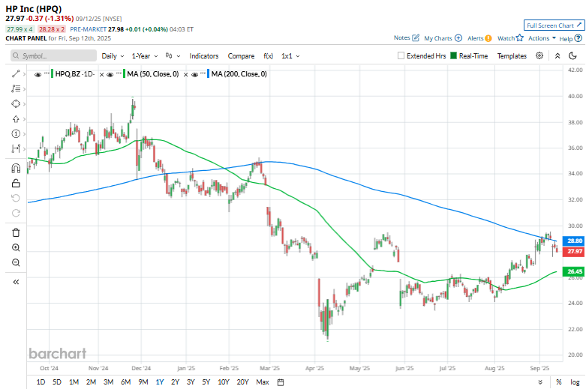Click the 28.80 MA price label
The width and height of the screenshot is (586, 392).
pos(574,241)
